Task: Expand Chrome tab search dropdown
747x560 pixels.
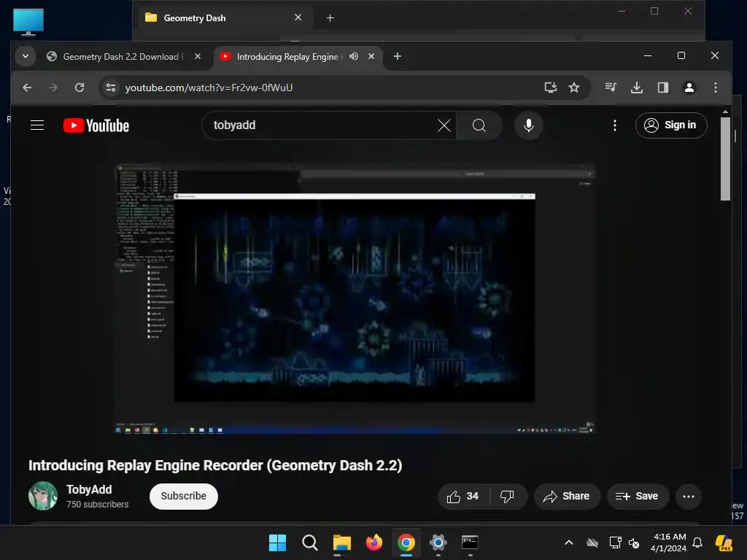Action: click(26, 56)
